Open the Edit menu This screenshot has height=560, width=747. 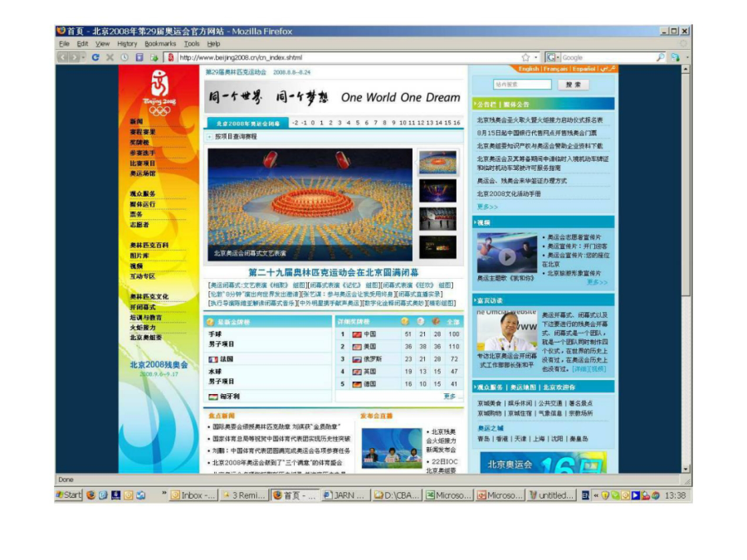[82, 43]
